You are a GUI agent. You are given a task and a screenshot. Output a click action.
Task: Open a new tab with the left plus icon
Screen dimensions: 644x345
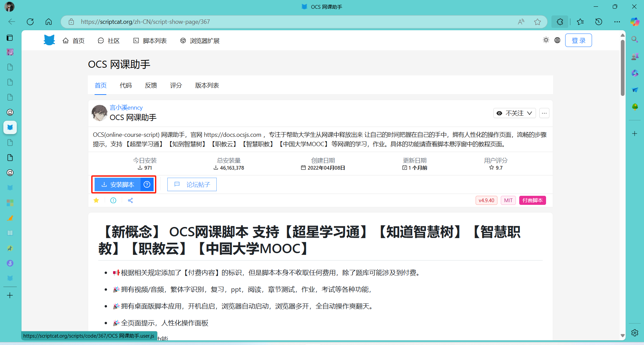(10, 295)
